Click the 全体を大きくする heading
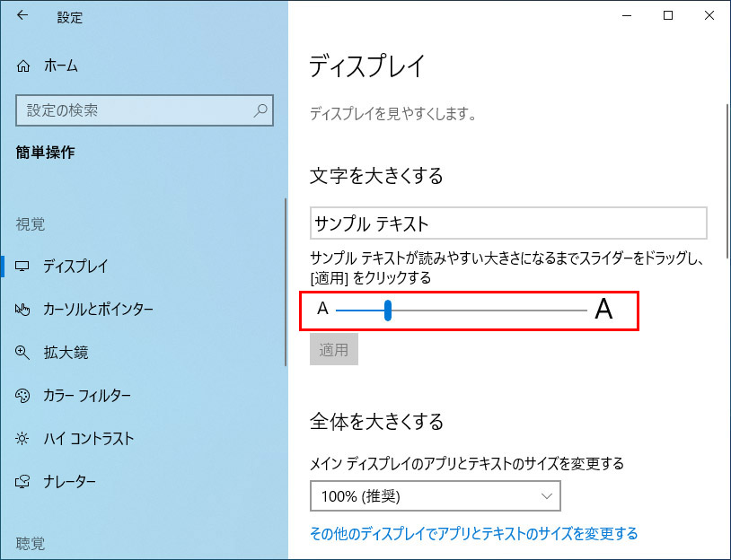This screenshot has width=731, height=560. 376,422
